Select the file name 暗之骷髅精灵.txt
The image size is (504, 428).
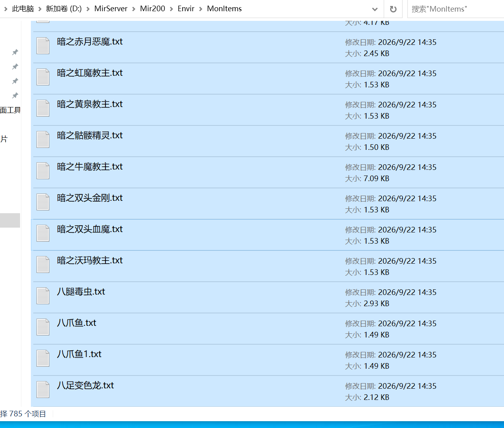90,135
